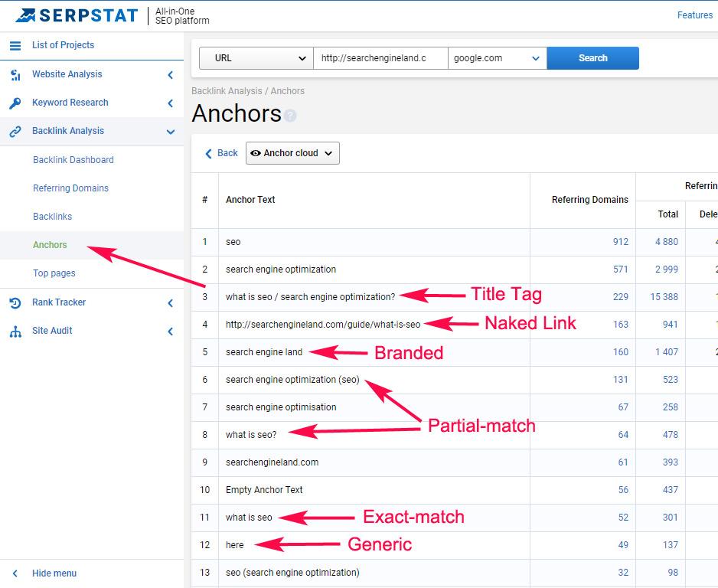Open Backlink Dashboard in sidebar
The image size is (718, 588).
(73, 160)
